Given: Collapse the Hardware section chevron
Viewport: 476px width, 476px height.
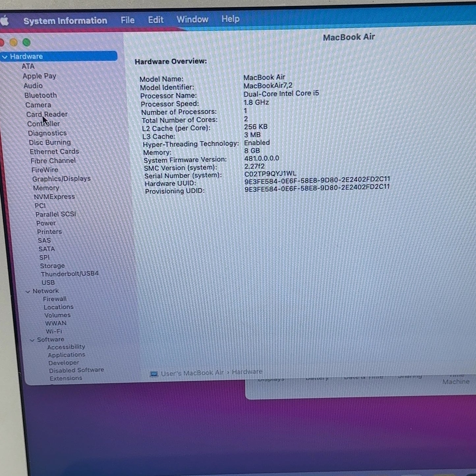Looking at the screenshot, I should pyautogui.click(x=5, y=57).
